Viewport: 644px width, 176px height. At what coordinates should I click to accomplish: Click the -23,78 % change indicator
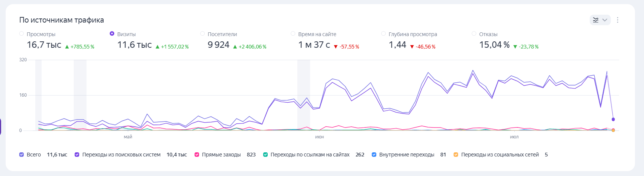[x=526, y=47]
